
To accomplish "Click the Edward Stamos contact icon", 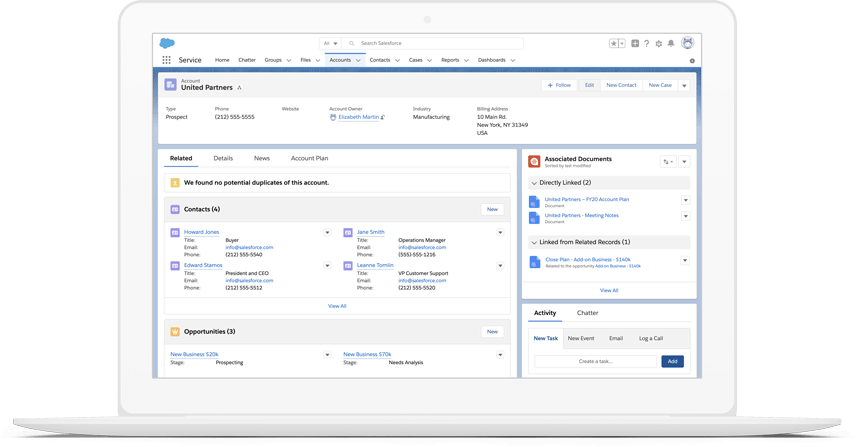I will tap(175, 266).
